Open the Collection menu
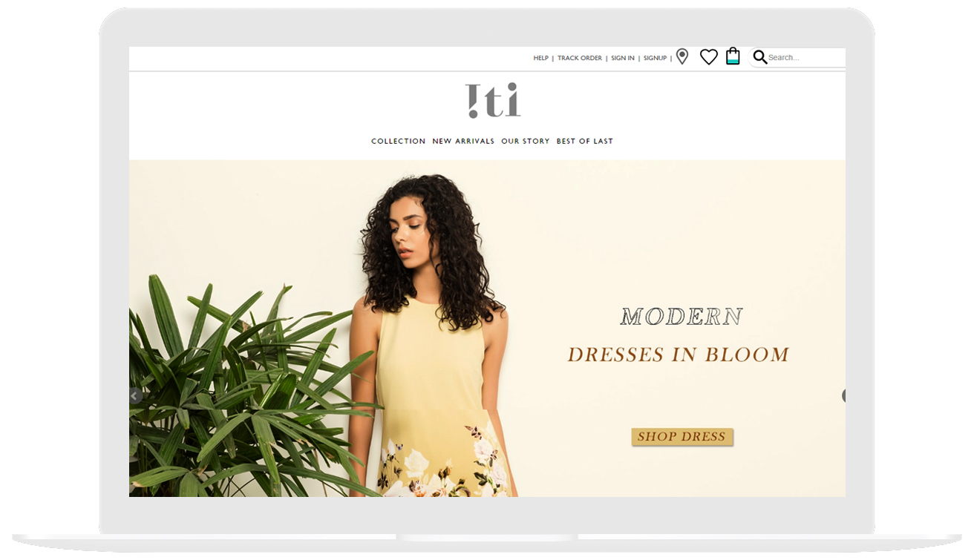 (x=399, y=141)
